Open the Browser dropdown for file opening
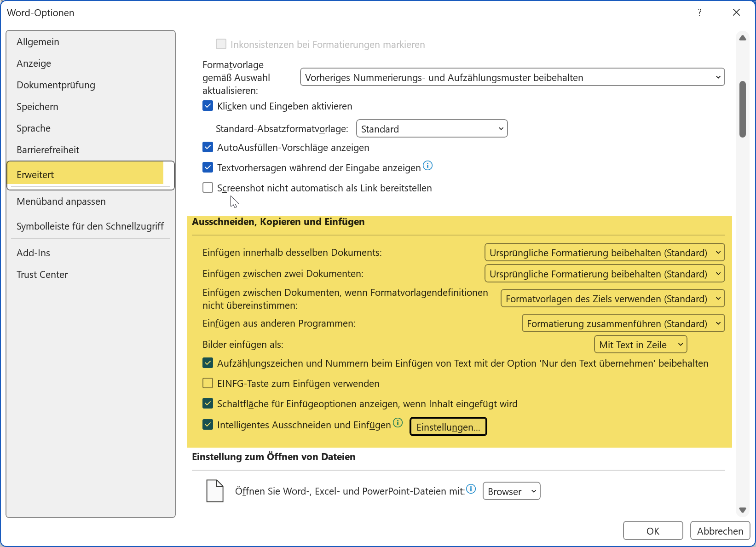 (511, 491)
